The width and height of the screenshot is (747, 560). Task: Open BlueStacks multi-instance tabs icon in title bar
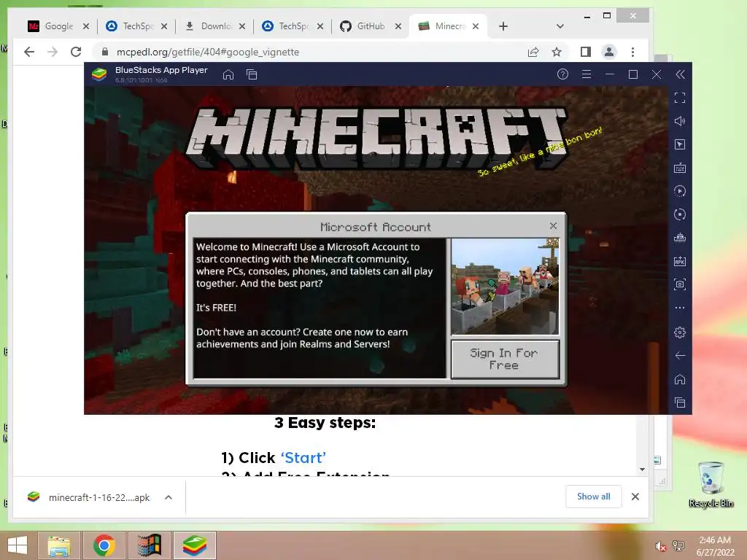coord(252,75)
